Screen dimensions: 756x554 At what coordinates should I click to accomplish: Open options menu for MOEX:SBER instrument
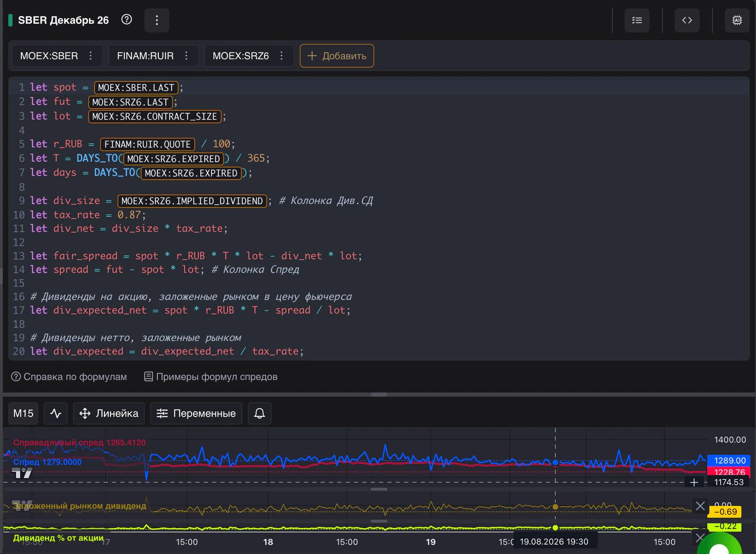(x=91, y=56)
